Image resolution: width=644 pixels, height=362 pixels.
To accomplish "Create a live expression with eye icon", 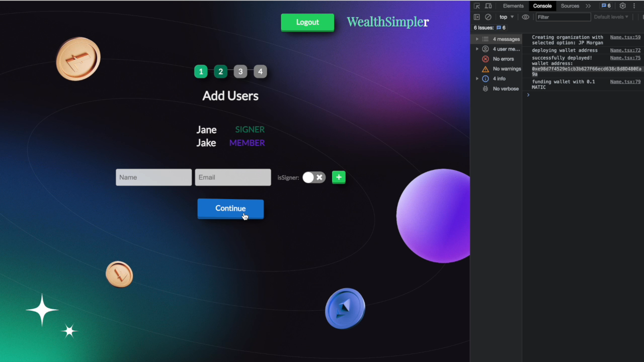I will click(x=525, y=17).
